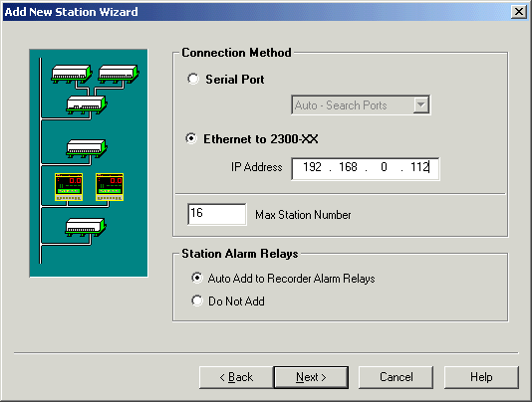This screenshot has width=532, height=402.
Task: Click the top-right station device icon
Action: pos(119,74)
